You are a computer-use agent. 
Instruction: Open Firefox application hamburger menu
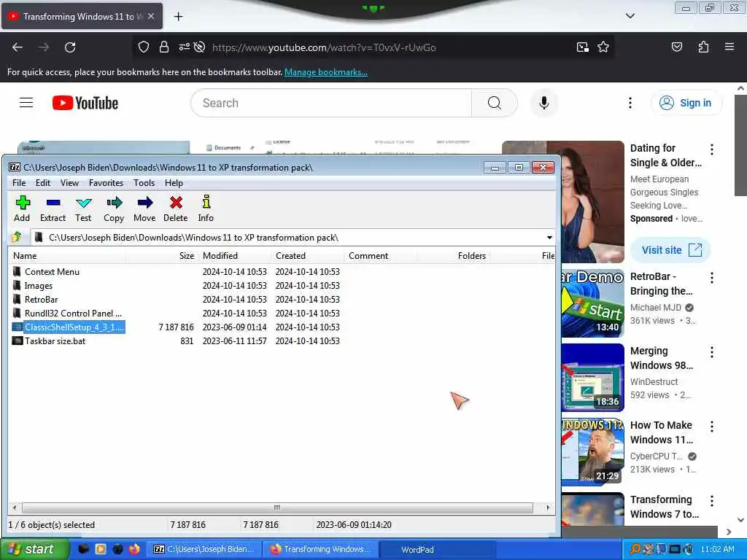click(729, 47)
